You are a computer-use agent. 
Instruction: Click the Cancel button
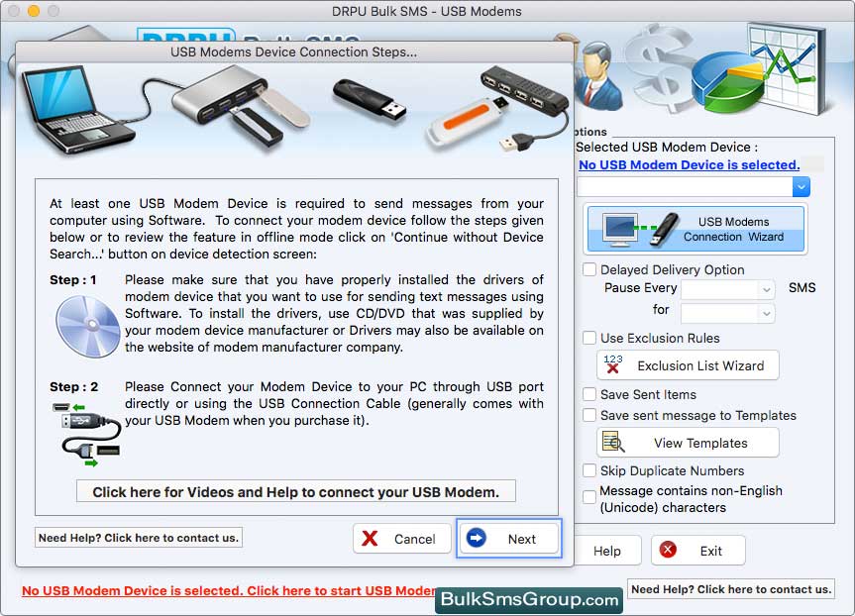pyautogui.click(x=402, y=539)
